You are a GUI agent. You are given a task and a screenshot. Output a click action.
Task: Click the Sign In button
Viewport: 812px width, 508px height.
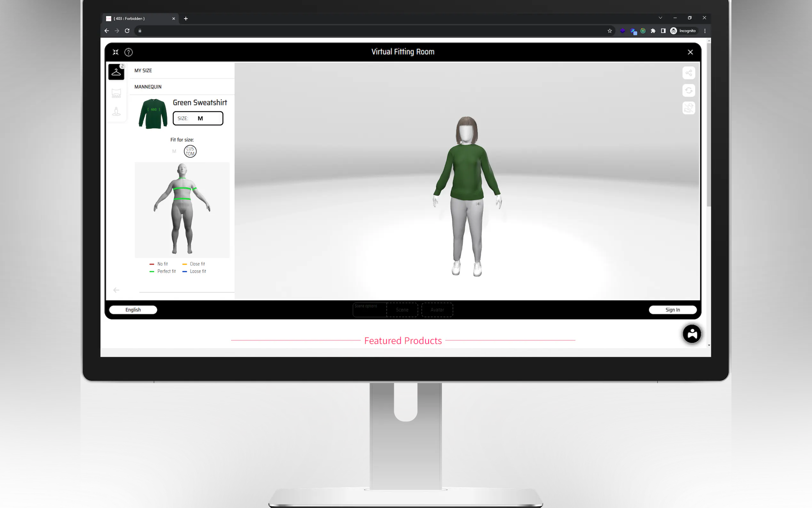[x=672, y=310]
